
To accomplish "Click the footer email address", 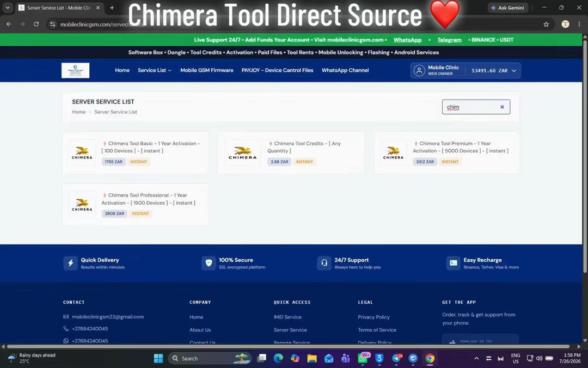I will point(108,317).
